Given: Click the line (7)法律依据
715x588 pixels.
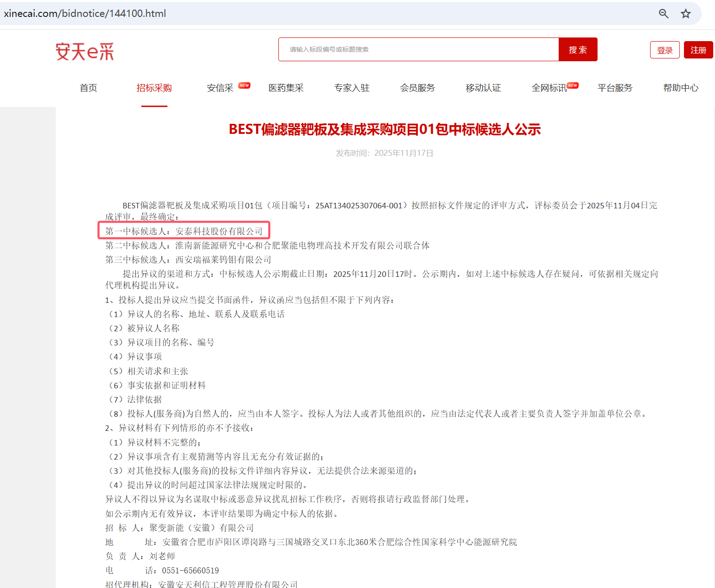Looking at the screenshot, I should coord(135,399).
